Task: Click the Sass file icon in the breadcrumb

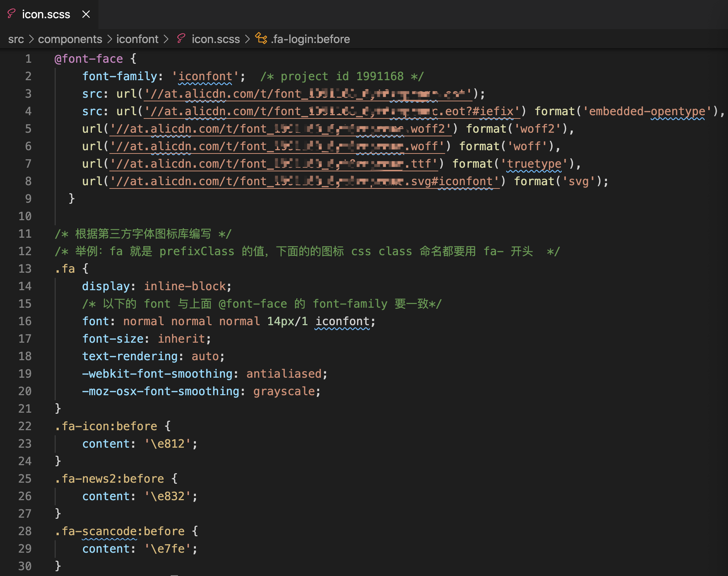Action: [181, 39]
